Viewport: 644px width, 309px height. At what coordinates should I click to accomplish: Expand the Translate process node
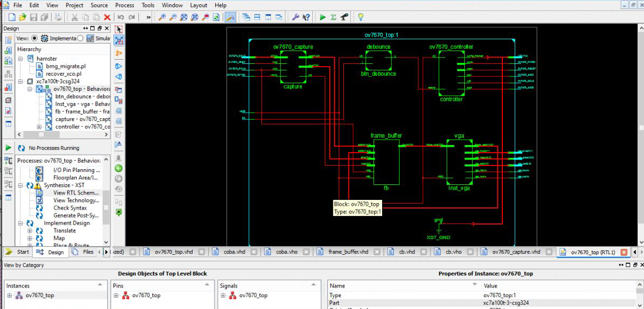tap(30, 231)
